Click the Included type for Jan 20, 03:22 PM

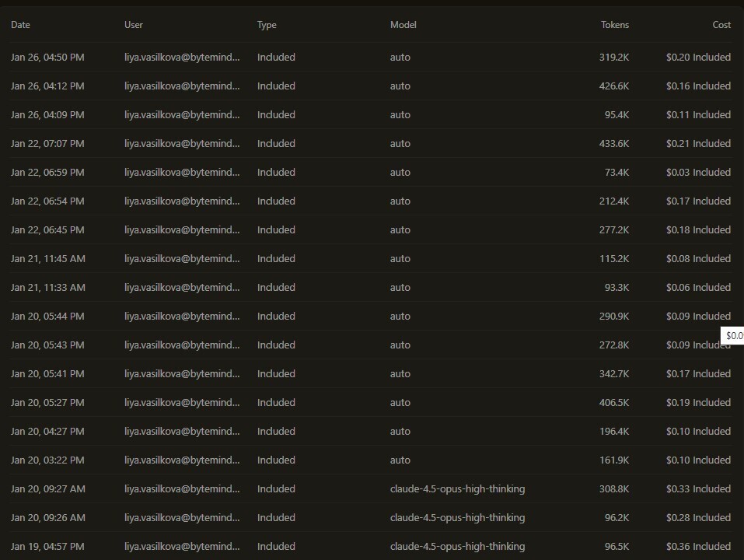pyautogui.click(x=276, y=460)
